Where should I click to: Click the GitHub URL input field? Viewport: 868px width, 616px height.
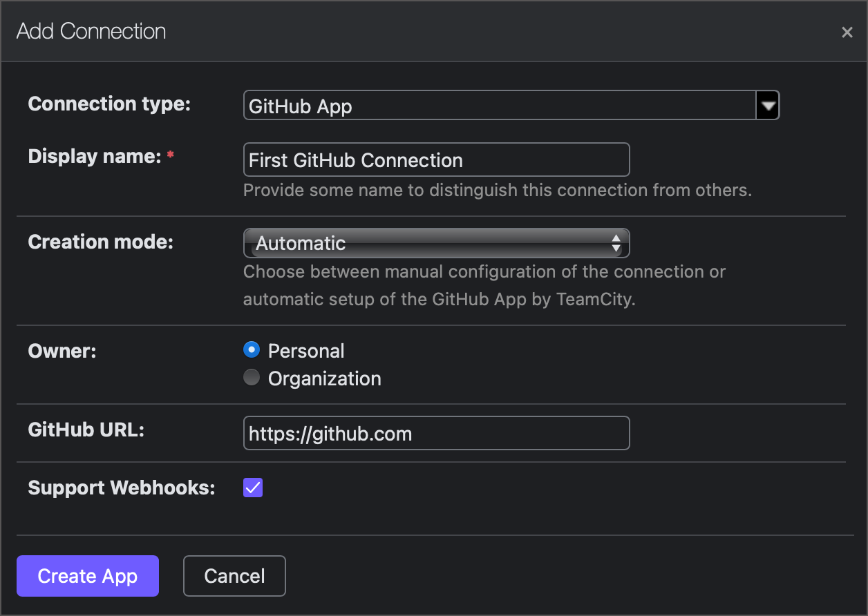[436, 433]
